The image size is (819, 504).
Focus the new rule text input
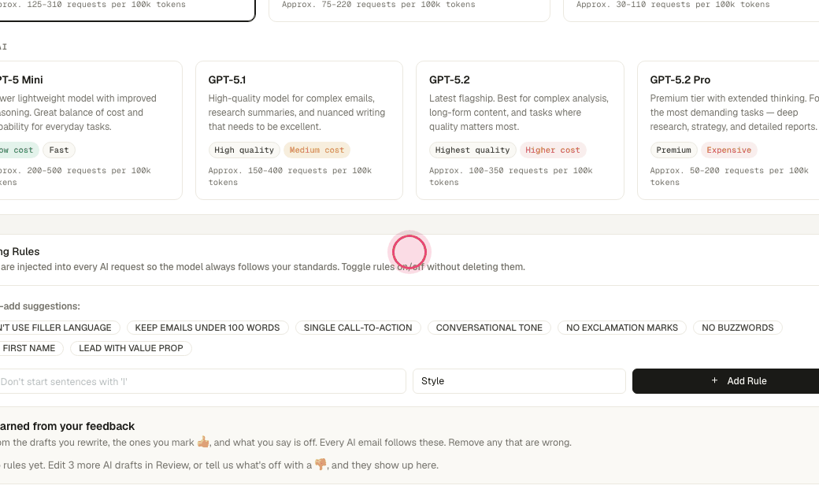tap(202, 381)
